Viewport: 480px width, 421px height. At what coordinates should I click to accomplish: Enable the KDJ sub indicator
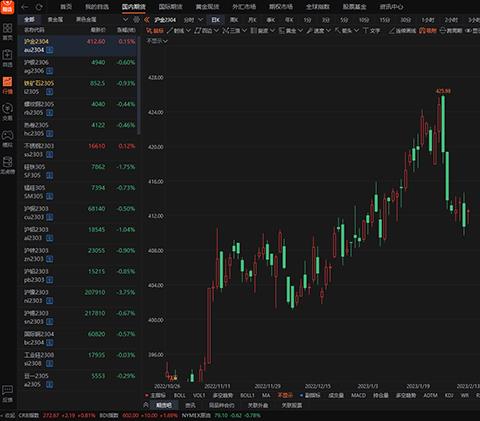coord(449,395)
